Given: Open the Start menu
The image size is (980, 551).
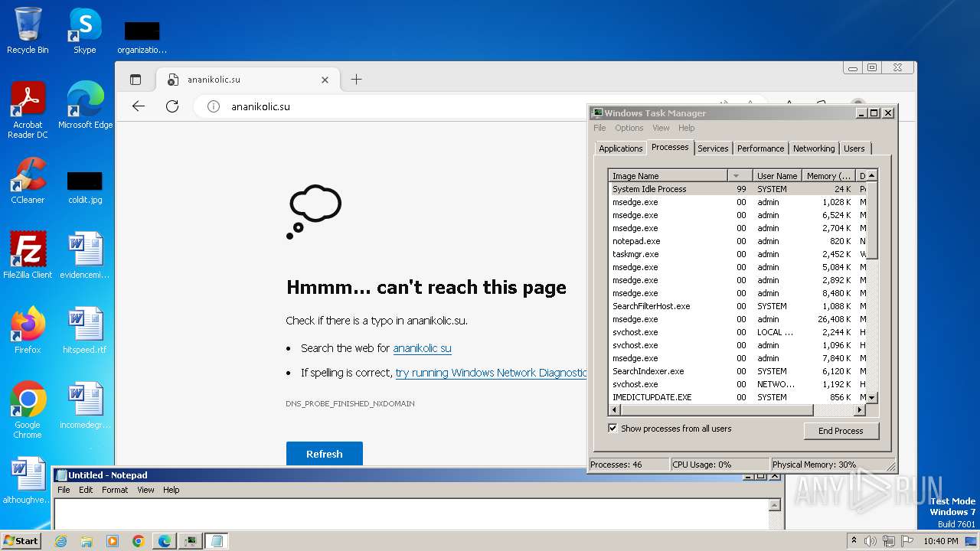Looking at the screenshot, I should (x=21, y=541).
